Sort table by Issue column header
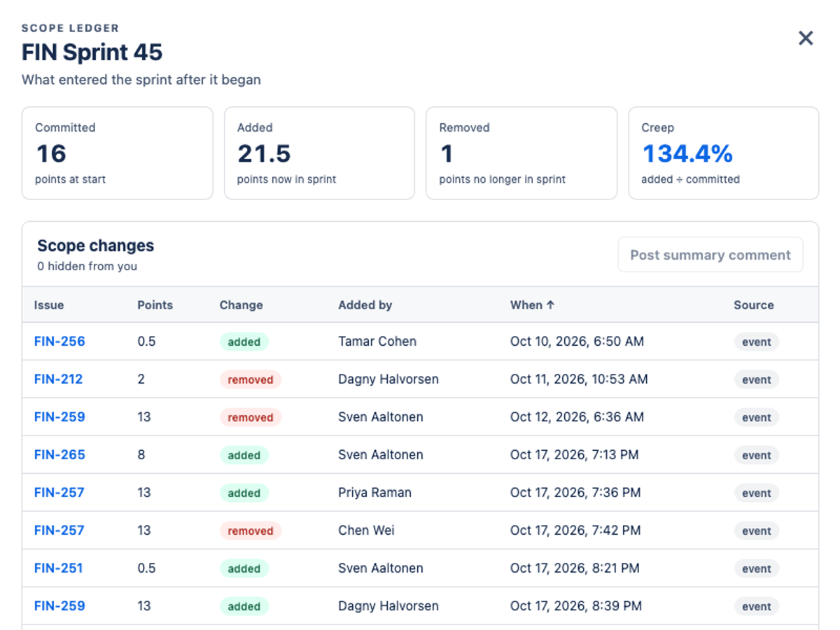This screenshot has height=630, width=840. [x=49, y=305]
